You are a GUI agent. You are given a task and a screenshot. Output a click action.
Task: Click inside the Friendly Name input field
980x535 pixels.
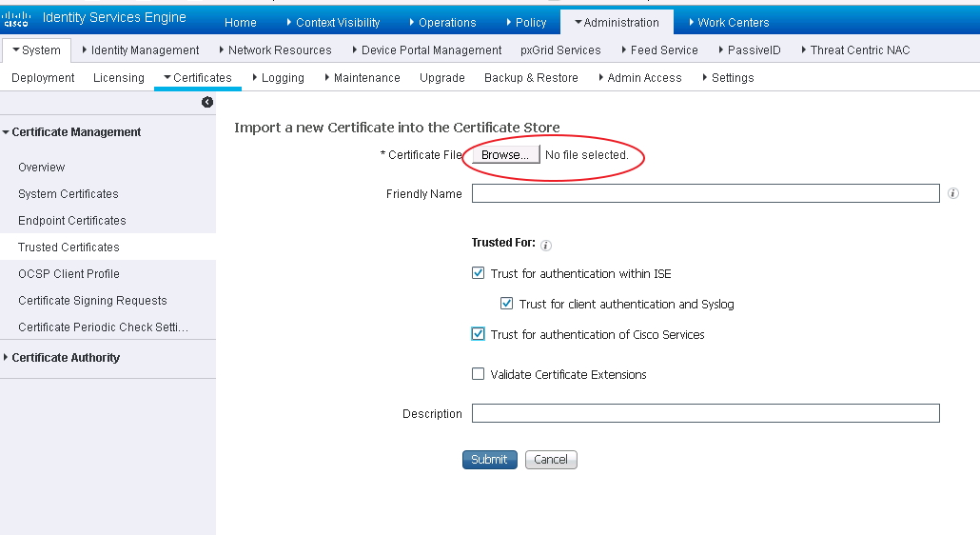click(706, 193)
